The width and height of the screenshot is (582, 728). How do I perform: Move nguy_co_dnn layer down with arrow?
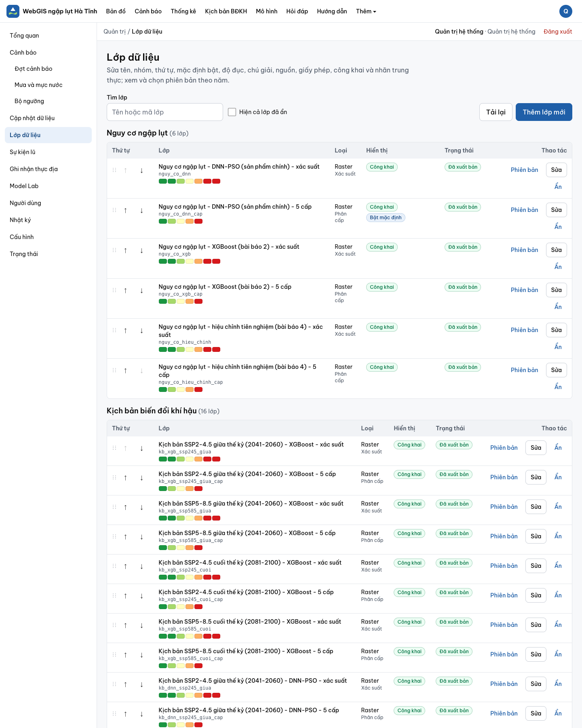(141, 170)
